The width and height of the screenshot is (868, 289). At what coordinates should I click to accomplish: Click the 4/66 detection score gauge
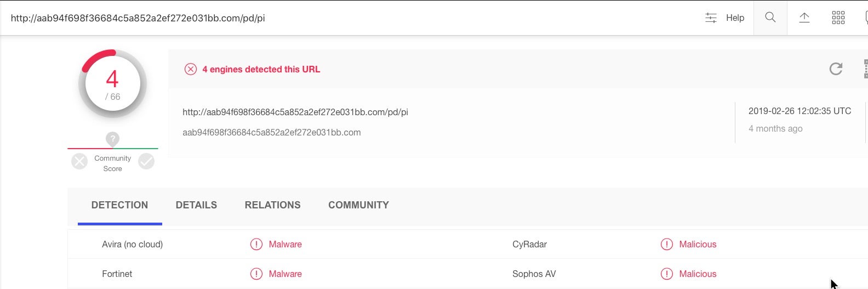(112, 84)
